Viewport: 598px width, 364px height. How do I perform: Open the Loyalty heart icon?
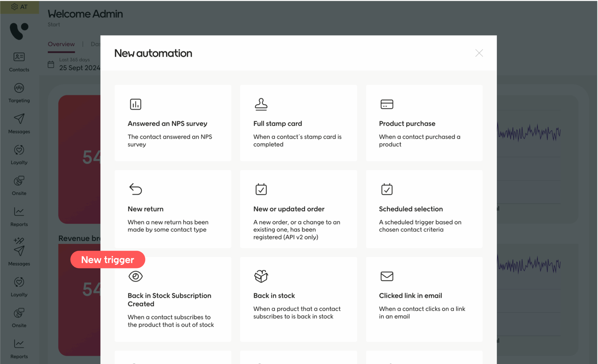pyautogui.click(x=19, y=150)
